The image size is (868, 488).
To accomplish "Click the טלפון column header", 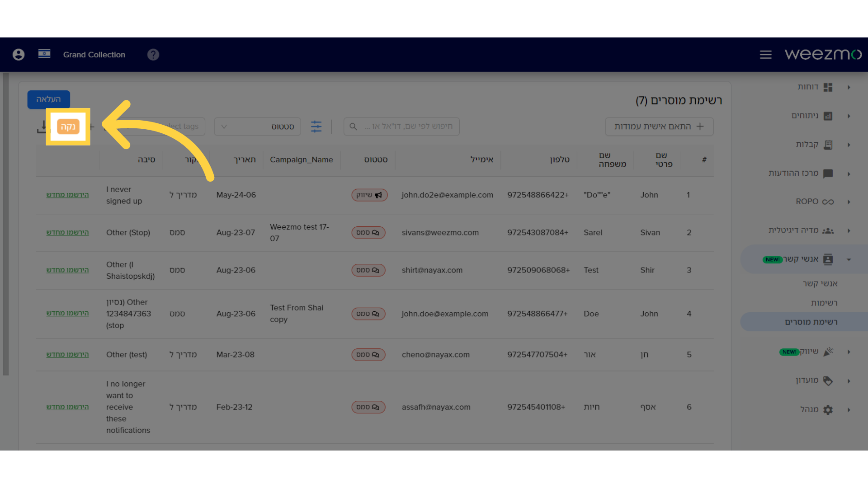I will [x=560, y=160].
